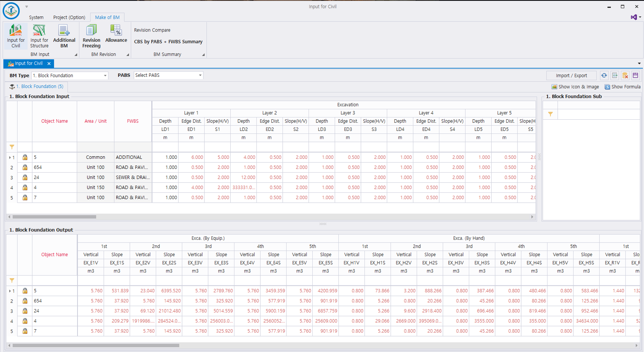This screenshot has width=644, height=352.
Task: Click the delete database icon
Action: click(x=625, y=76)
